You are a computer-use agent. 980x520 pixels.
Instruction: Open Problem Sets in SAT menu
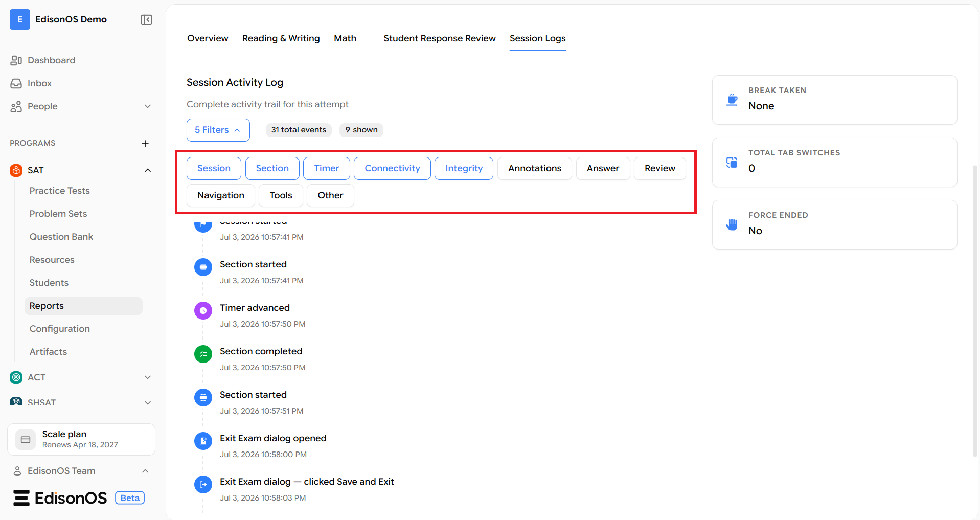(x=58, y=214)
